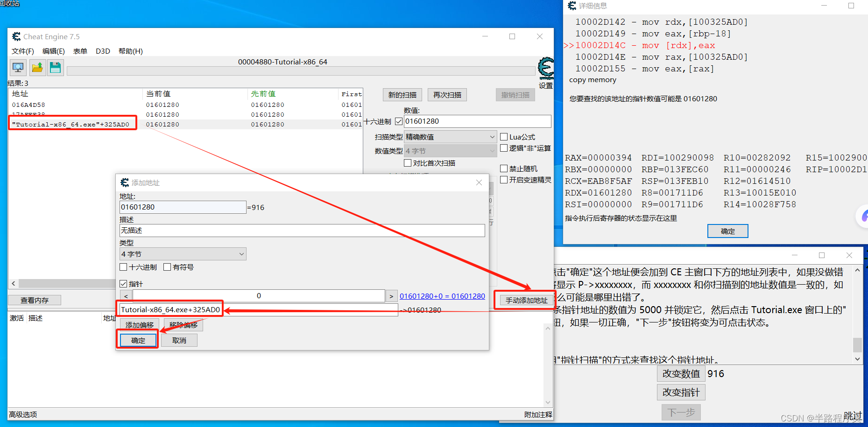Check the 对比首次扫描 option
The width and height of the screenshot is (868, 427).
408,163
